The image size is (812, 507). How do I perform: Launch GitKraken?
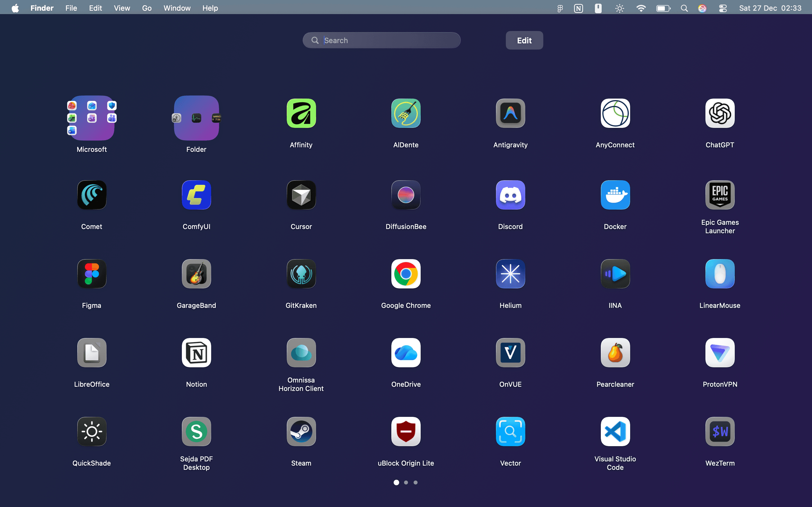coord(301,274)
